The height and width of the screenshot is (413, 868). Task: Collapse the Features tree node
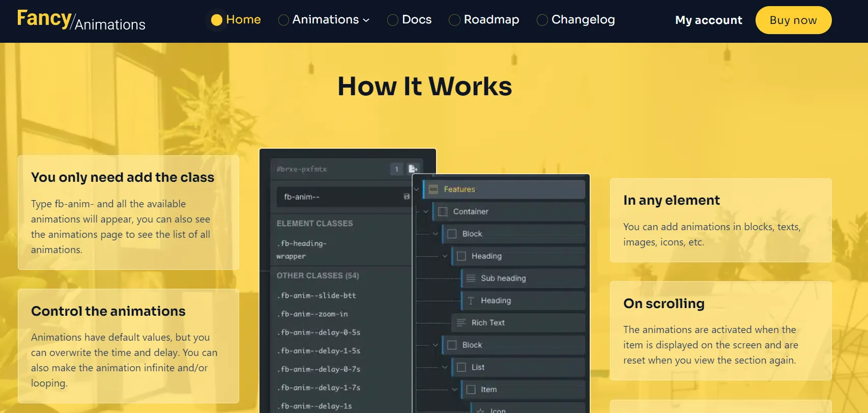click(x=417, y=189)
